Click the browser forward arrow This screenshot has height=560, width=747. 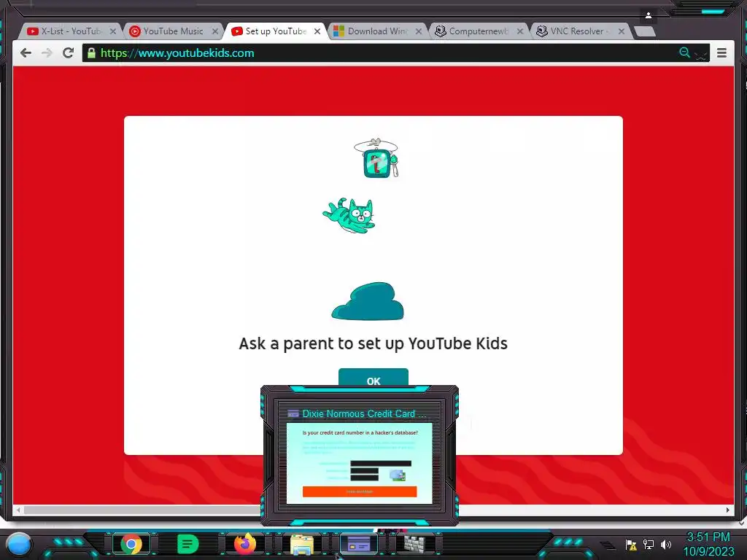[47, 52]
